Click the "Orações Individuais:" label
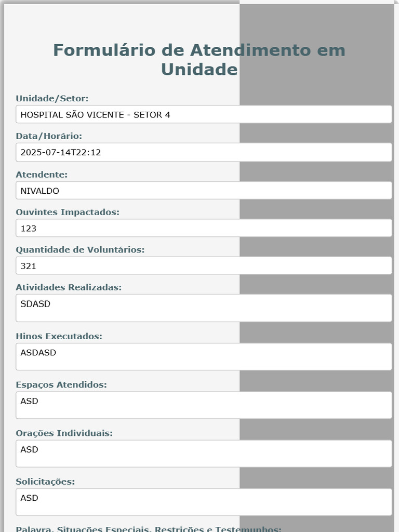The height and width of the screenshot is (532, 399). (64, 433)
